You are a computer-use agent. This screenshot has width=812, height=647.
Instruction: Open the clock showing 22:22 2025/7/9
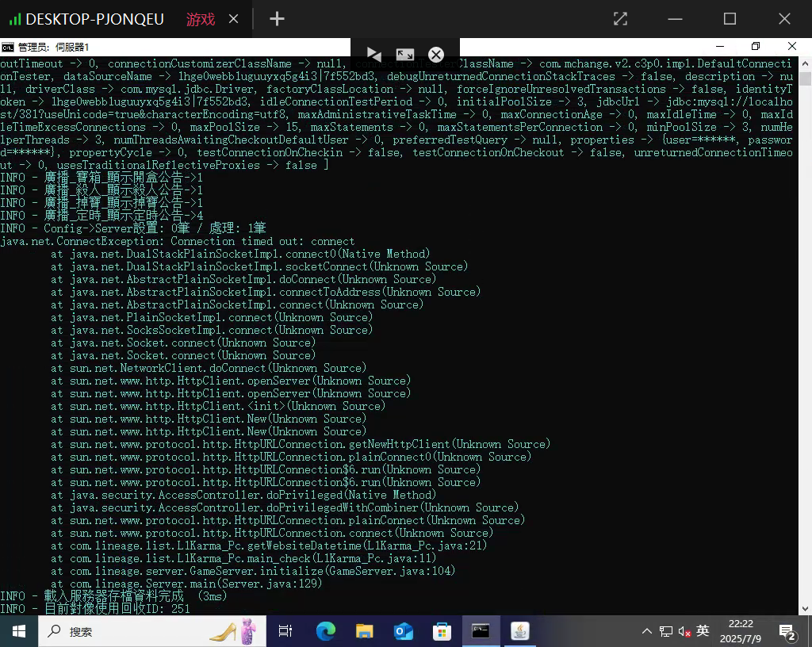pyautogui.click(x=741, y=631)
